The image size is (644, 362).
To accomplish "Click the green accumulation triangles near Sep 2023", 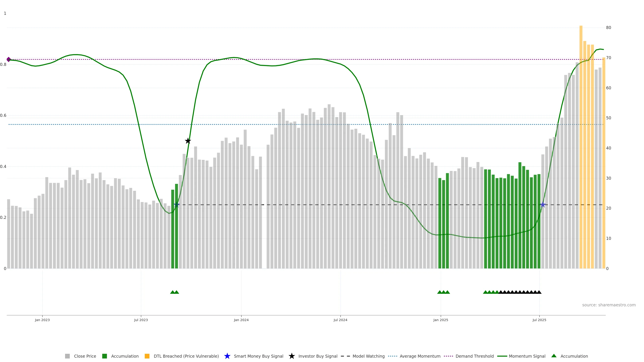I will coord(174,292).
